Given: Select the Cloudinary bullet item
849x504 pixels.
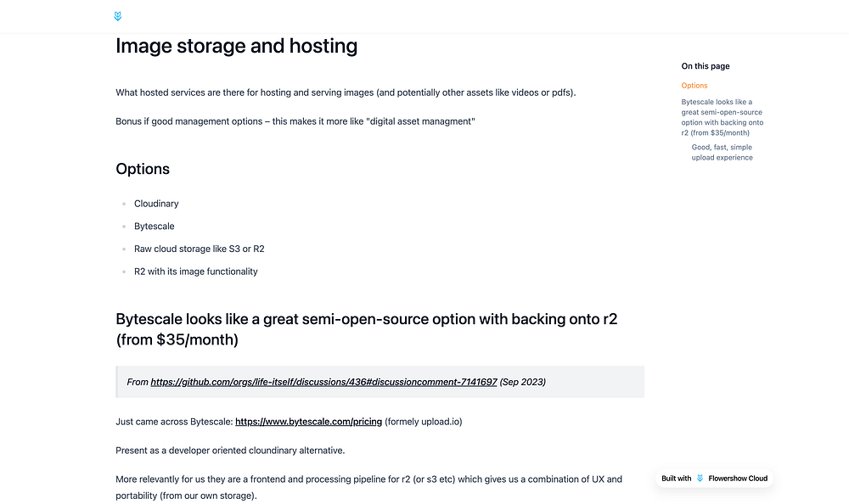Looking at the screenshot, I should point(156,204).
